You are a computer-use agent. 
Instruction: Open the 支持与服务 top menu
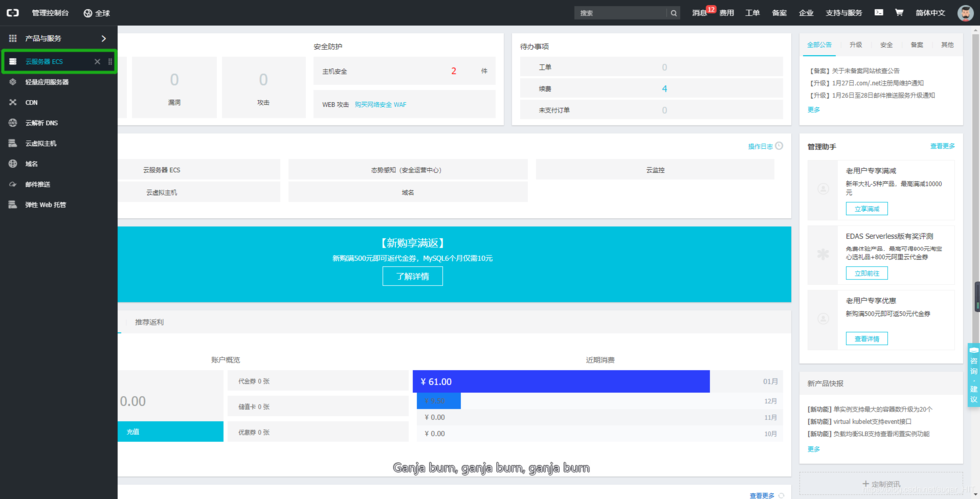844,13
